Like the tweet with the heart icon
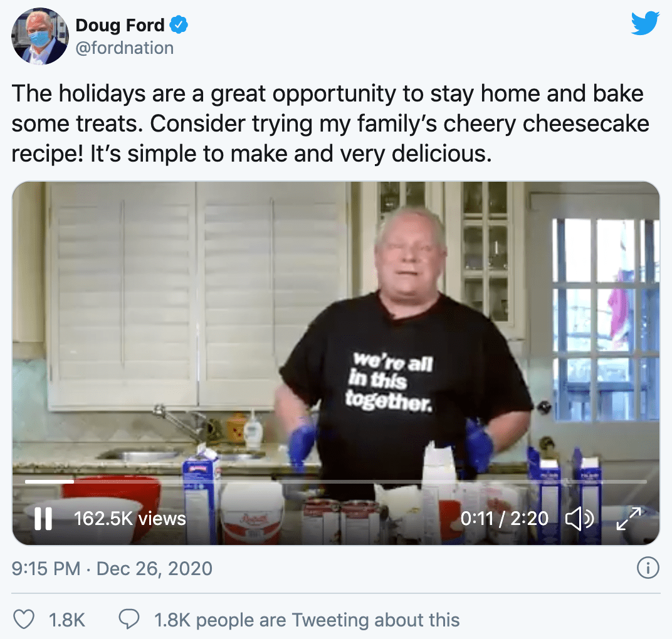The width and height of the screenshot is (672, 639). [x=24, y=620]
